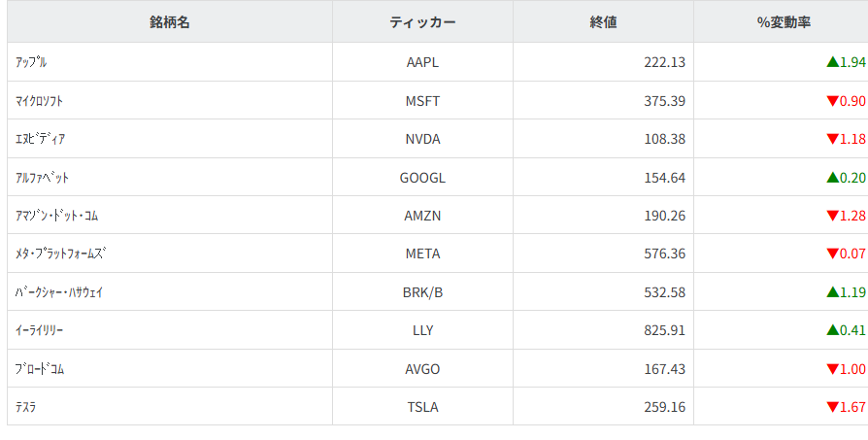
Task: Click the closing price 825.91
Action: point(664,330)
